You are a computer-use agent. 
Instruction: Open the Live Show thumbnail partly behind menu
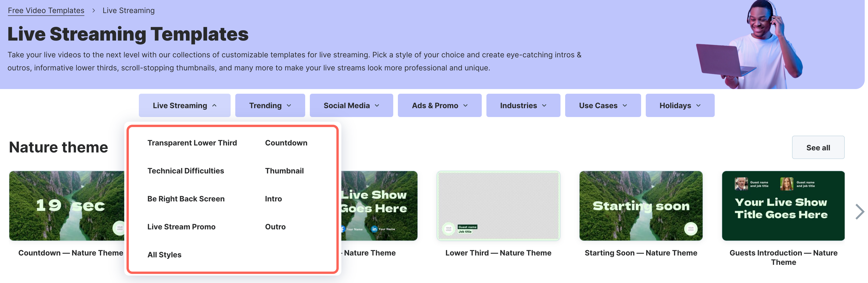[379, 206]
